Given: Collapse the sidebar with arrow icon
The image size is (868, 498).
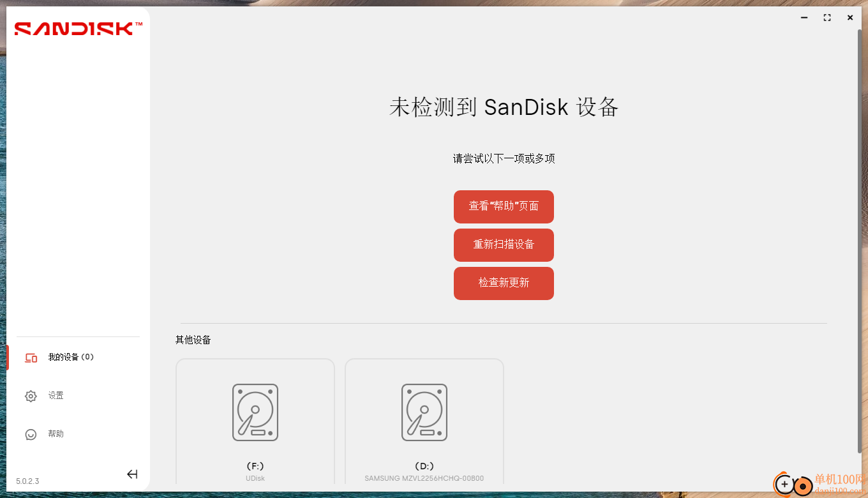Looking at the screenshot, I should pos(132,474).
